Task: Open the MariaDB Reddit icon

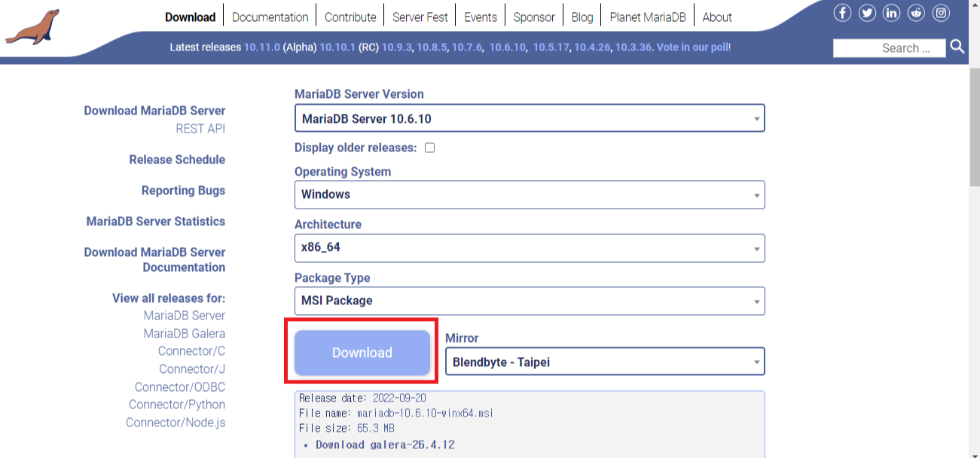Action: pyautogui.click(x=916, y=13)
